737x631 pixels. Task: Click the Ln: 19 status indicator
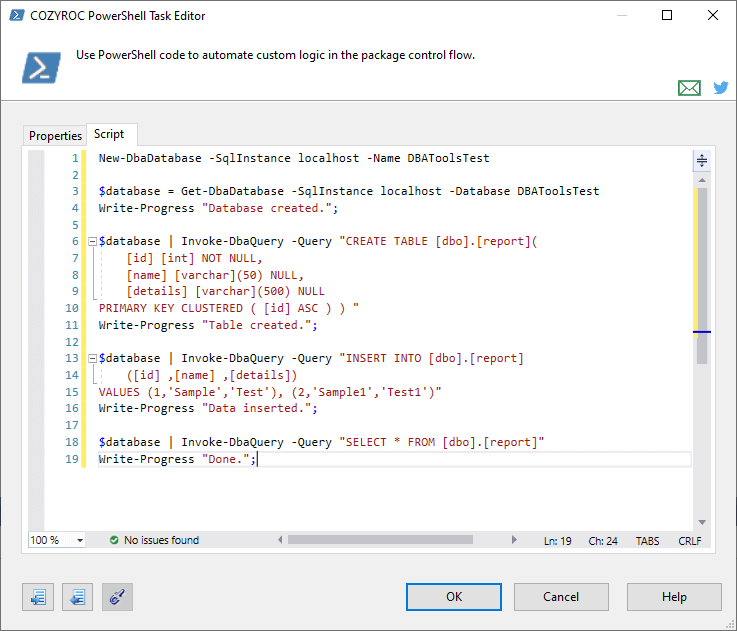[x=557, y=541]
